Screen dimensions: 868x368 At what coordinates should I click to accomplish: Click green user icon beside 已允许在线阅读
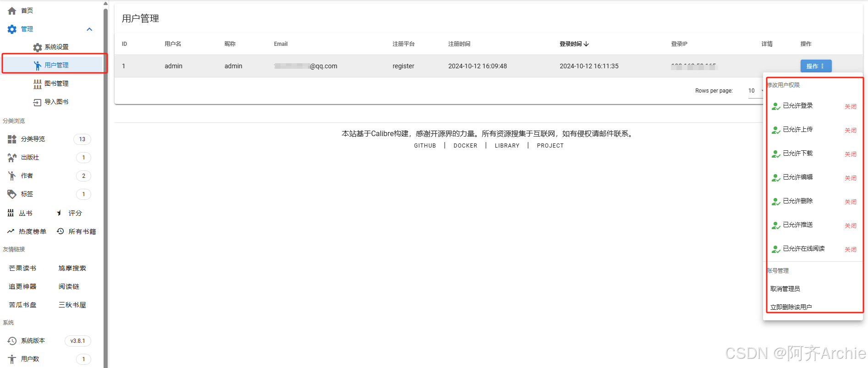[x=776, y=249]
